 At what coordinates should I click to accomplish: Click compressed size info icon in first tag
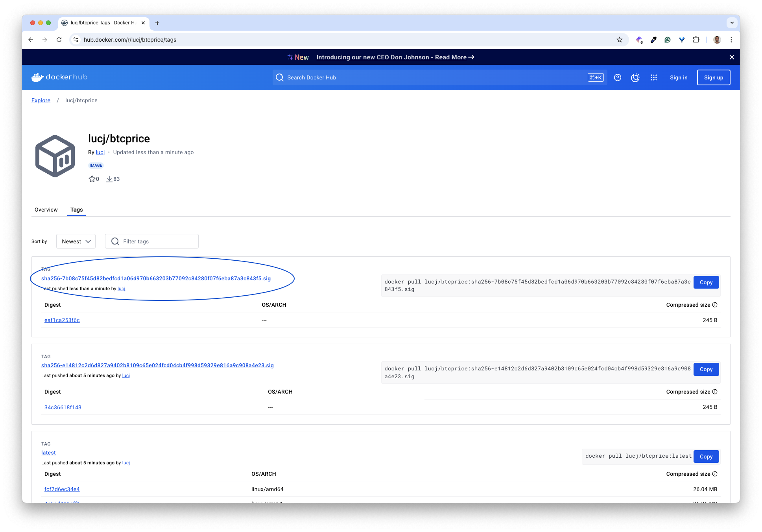[715, 305]
